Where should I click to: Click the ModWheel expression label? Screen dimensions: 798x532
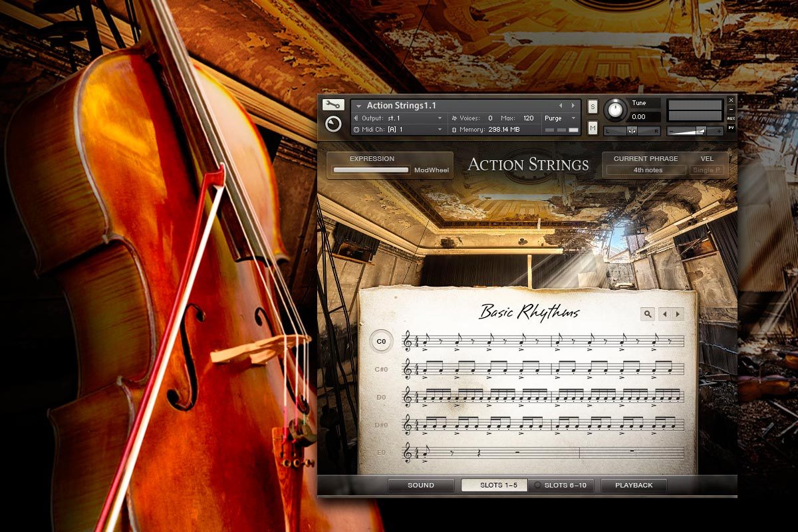pyautogui.click(x=432, y=170)
